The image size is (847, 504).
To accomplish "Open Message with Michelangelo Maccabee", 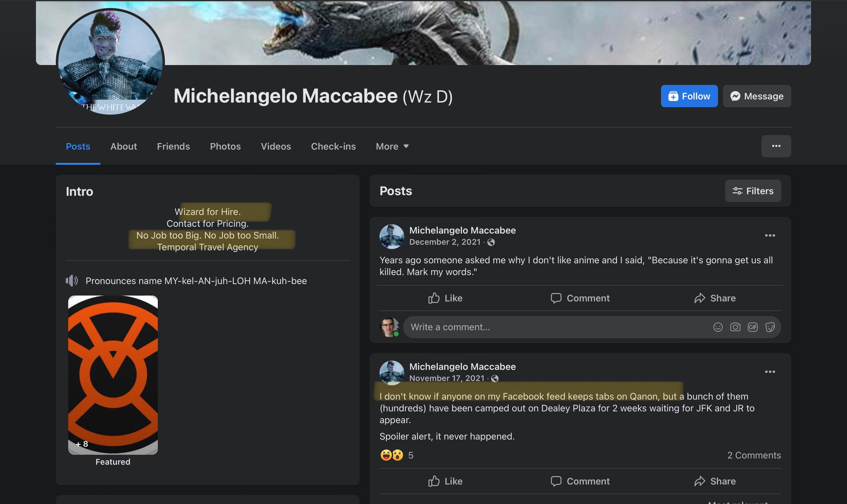I will coord(756,96).
